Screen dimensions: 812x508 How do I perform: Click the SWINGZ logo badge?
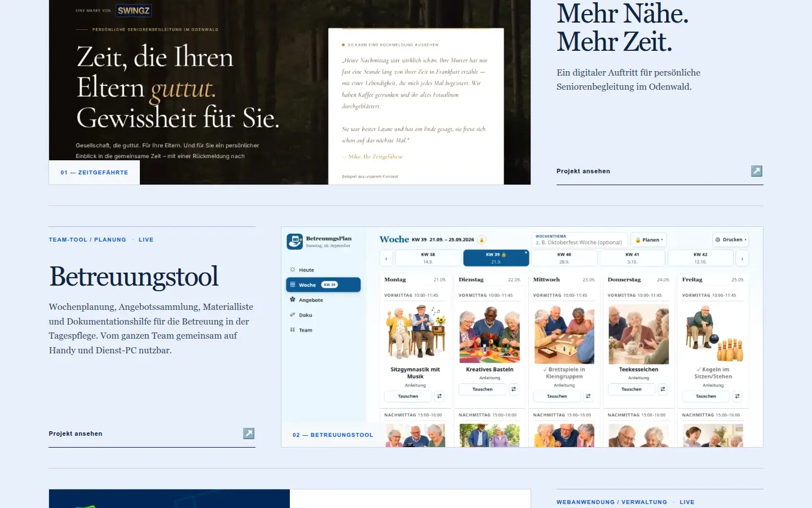[x=134, y=10]
